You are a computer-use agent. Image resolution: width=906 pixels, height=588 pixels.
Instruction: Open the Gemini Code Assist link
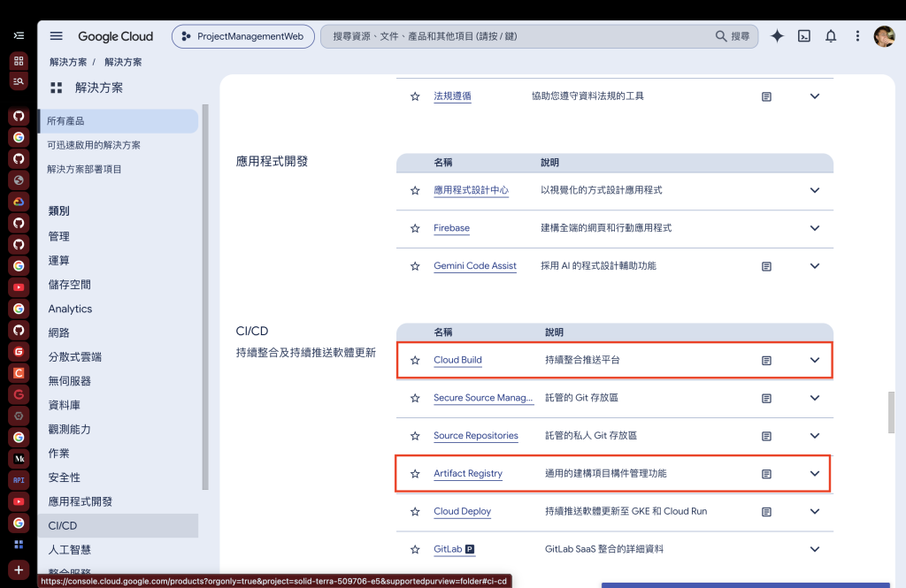click(x=475, y=265)
